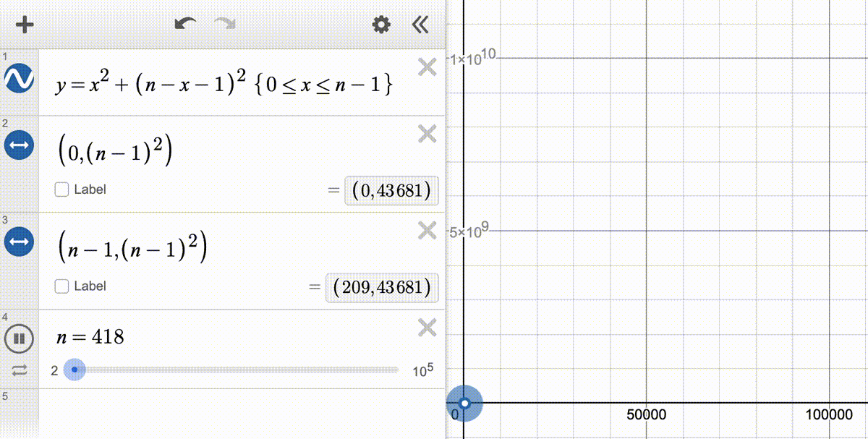
Task: Edit the n = 418 value
Action: point(90,336)
